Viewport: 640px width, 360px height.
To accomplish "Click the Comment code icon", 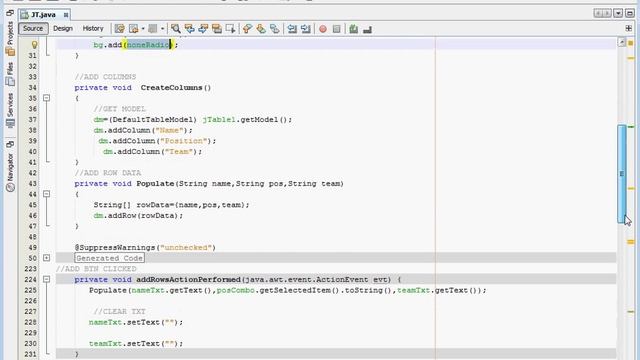I will click(353, 29).
